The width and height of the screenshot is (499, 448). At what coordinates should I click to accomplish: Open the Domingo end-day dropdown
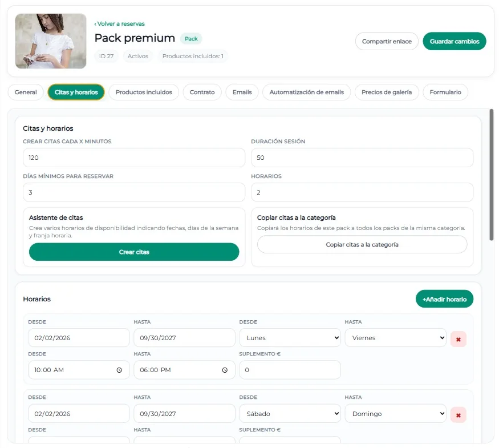(396, 414)
